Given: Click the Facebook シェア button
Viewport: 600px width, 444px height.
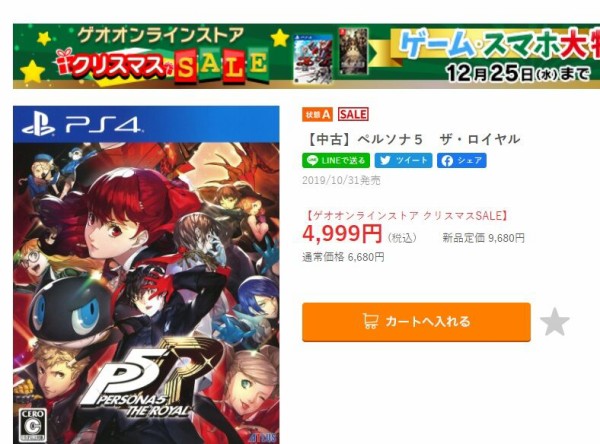Looking at the screenshot, I should (462, 160).
